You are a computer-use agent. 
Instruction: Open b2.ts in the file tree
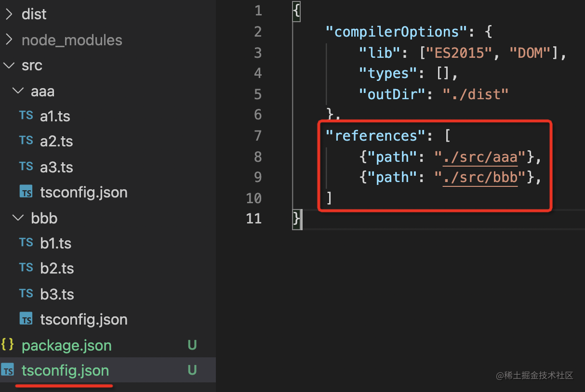(x=57, y=268)
